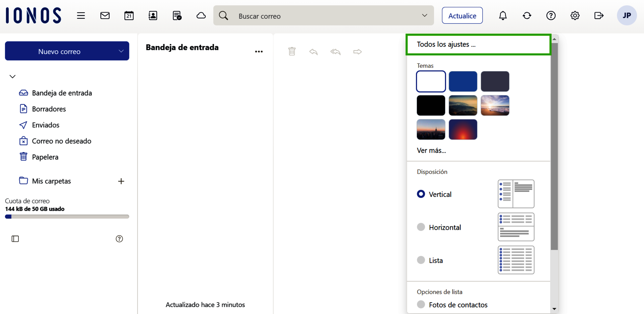Collapse the mail folder tree chevron

[x=13, y=76]
